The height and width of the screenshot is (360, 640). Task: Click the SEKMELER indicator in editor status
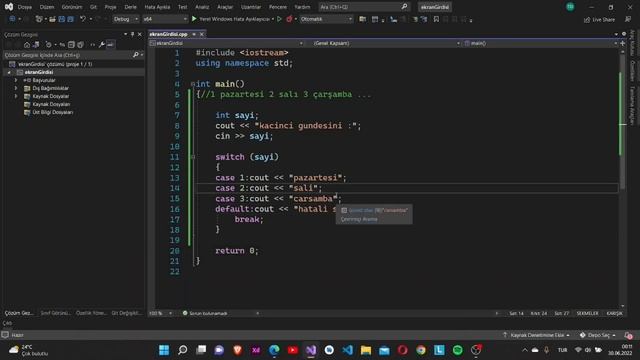pyautogui.click(x=587, y=313)
